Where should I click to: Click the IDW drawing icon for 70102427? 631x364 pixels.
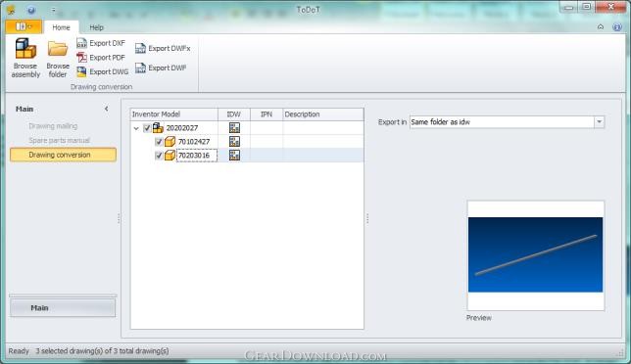(234, 142)
